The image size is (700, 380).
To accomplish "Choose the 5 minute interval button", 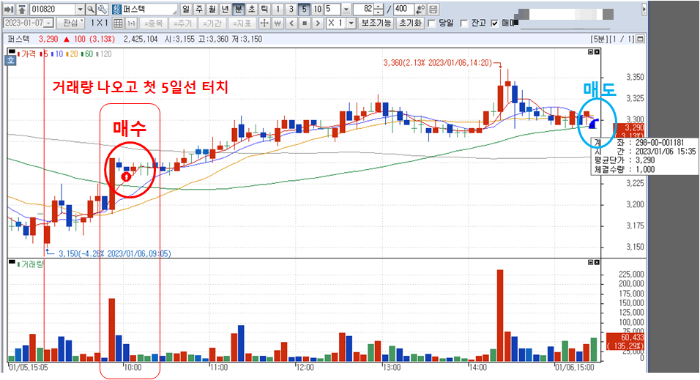I will coord(304,9).
